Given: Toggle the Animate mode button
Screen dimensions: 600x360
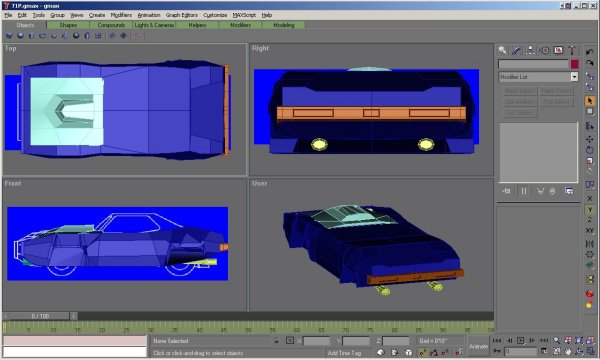Looking at the screenshot, I should [x=478, y=346].
